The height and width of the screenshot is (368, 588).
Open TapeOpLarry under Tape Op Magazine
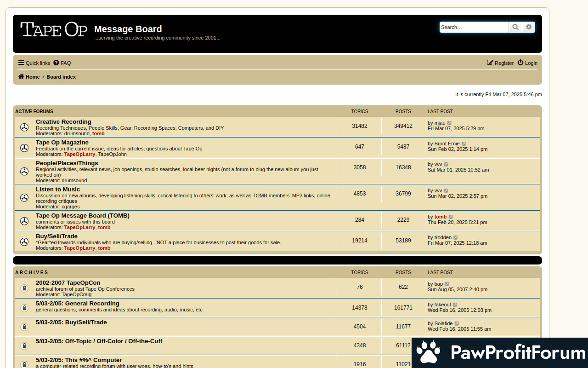[x=79, y=155]
